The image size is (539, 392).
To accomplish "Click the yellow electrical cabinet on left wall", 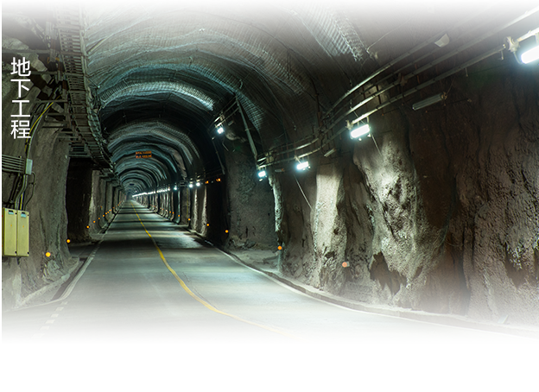I will click(16, 232).
